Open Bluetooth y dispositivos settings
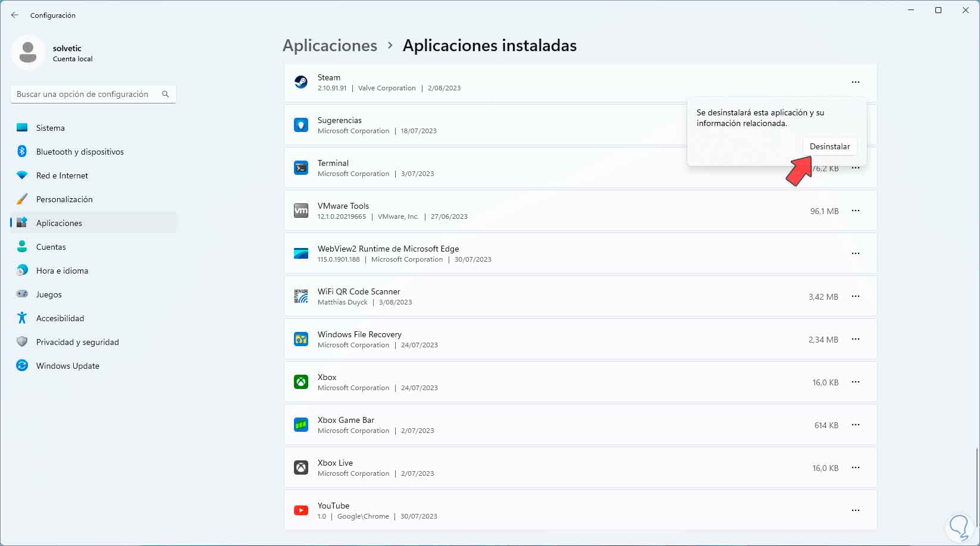 click(x=94, y=152)
